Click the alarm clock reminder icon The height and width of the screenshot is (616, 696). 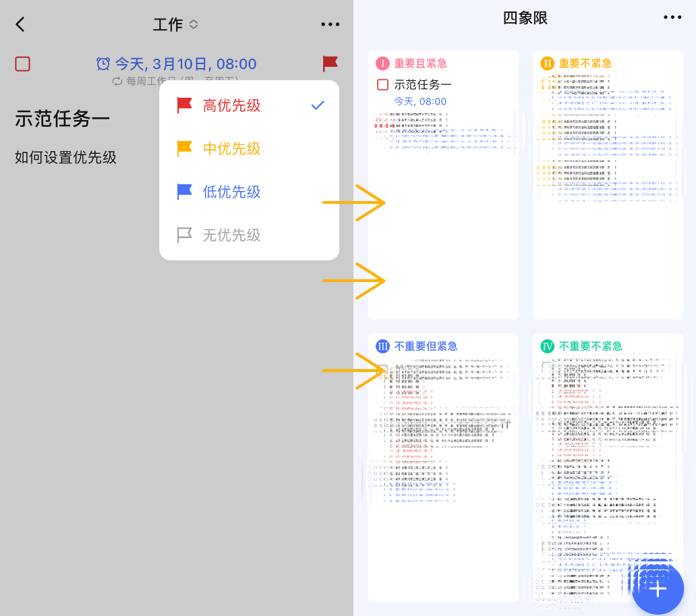point(103,64)
